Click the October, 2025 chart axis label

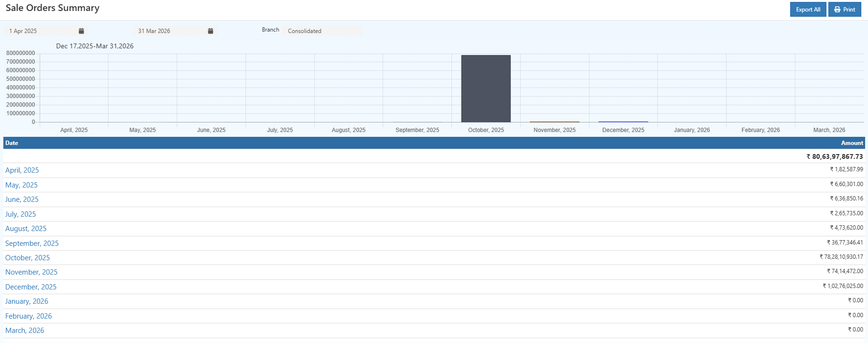coord(486,130)
